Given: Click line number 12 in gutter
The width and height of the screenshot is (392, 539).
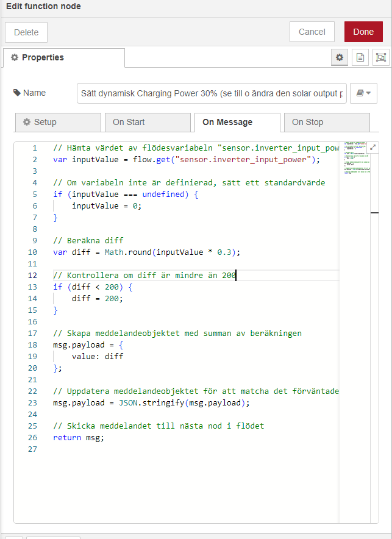Looking at the screenshot, I should [x=32, y=276].
